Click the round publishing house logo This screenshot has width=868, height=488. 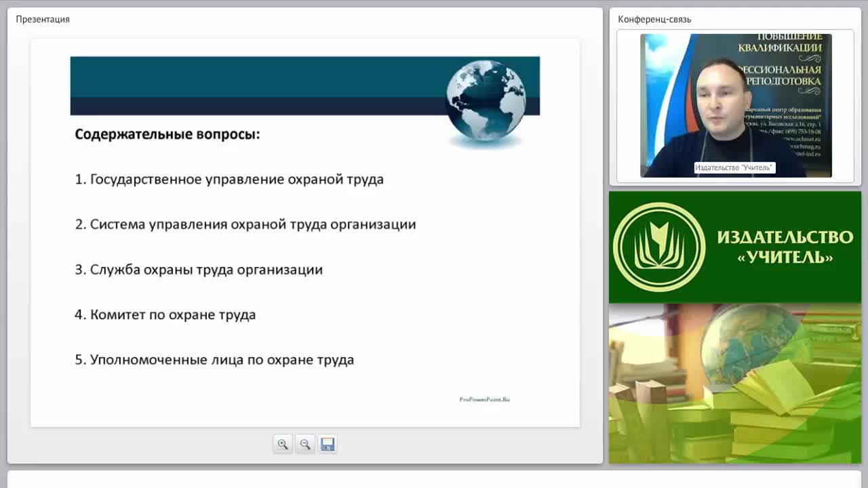[659, 247]
